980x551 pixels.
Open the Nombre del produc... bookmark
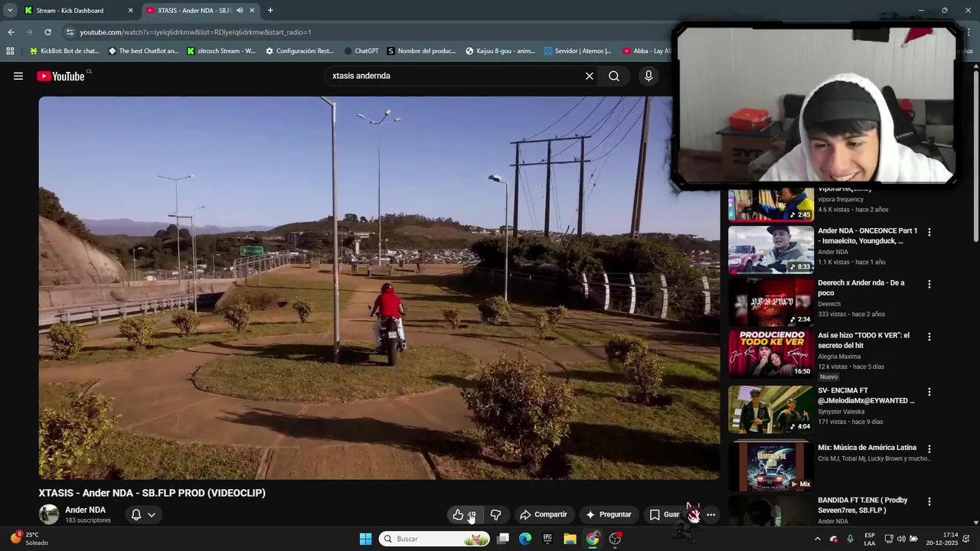(x=422, y=51)
